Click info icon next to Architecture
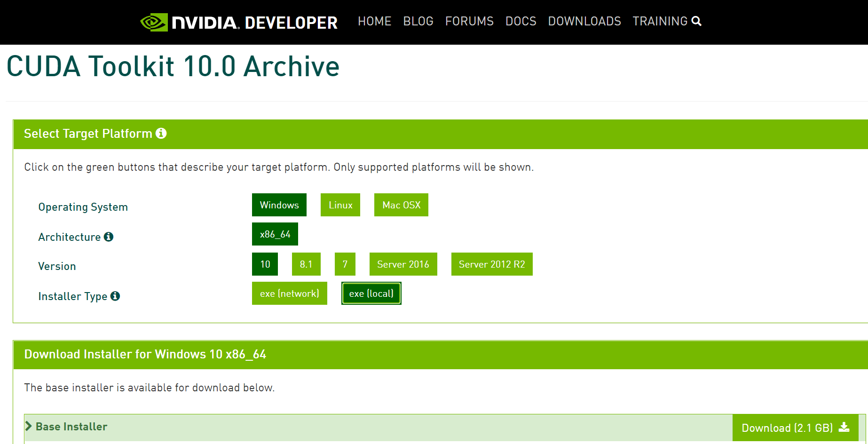The height and width of the screenshot is (444, 868). click(x=109, y=237)
